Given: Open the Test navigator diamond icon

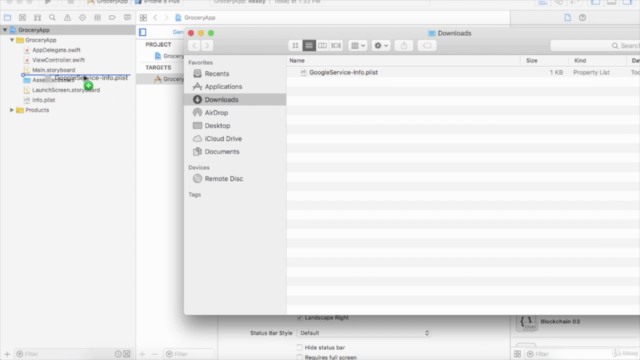Looking at the screenshot, I should click(x=82, y=18).
